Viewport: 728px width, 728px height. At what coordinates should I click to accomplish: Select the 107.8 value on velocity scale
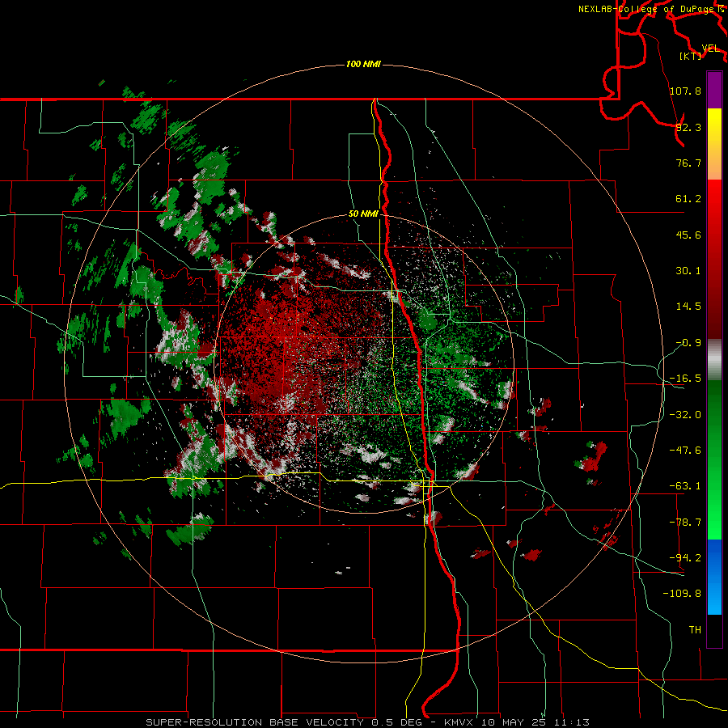coord(685,91)
